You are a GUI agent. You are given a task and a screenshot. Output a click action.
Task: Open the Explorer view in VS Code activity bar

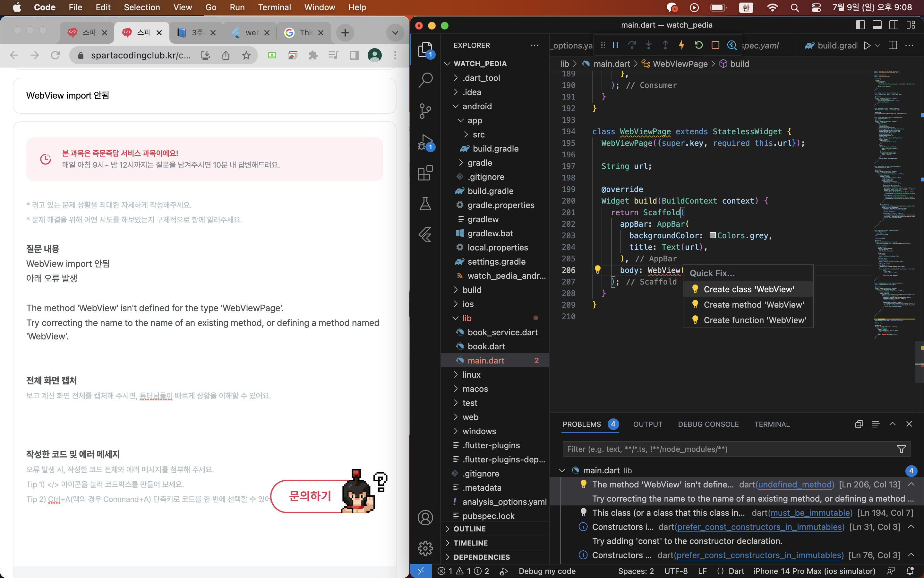pyautogui.click(x=425, y=49)
